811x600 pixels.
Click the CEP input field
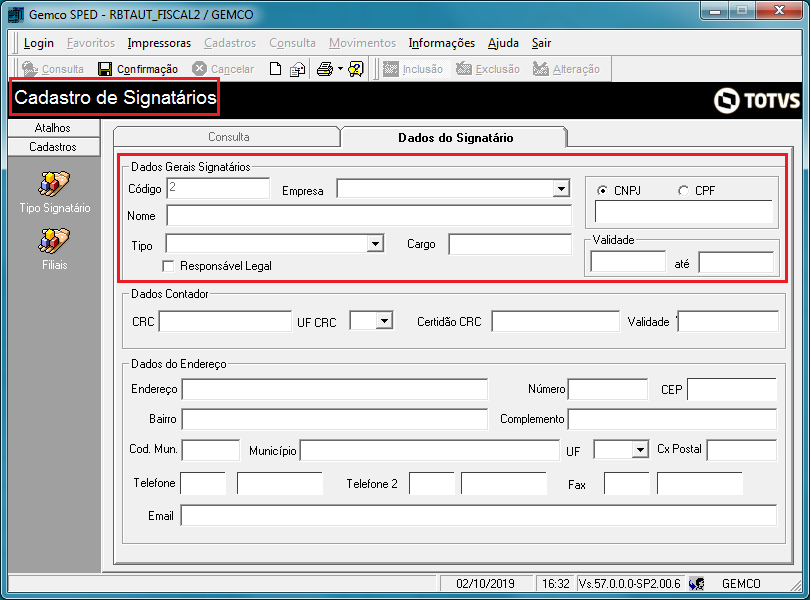tap(732, 389)
